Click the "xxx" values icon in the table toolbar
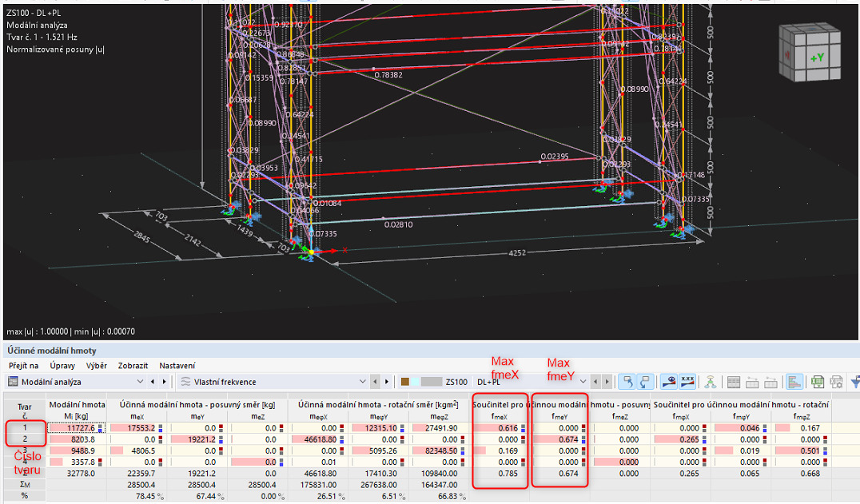Image resolution: width=860 pixels, height=504 pixels. click(686, 382)
